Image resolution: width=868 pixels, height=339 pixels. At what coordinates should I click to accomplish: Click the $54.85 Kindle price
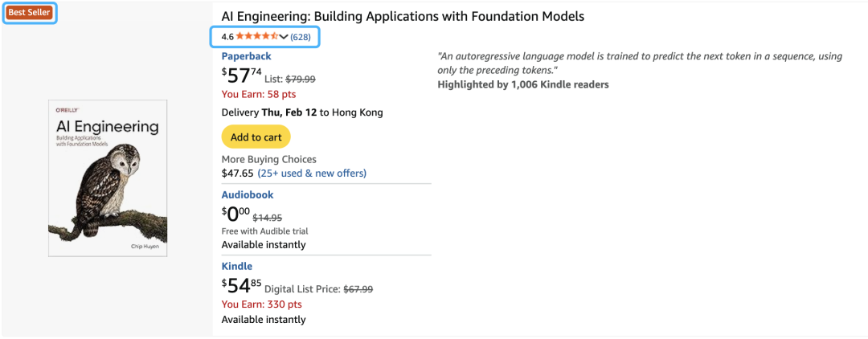[x=241, y=286]
